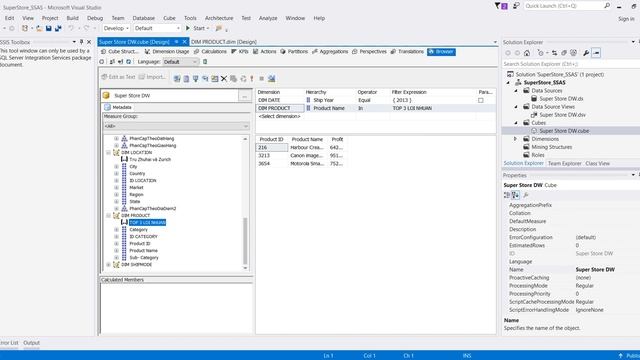
Task: Click the Property Pages wrench icon
Action: click(526, 195)
